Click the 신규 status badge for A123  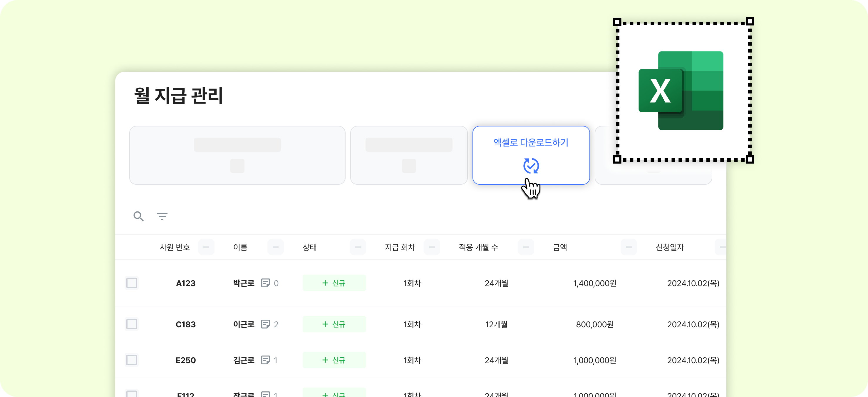click(x=334, y=283)
